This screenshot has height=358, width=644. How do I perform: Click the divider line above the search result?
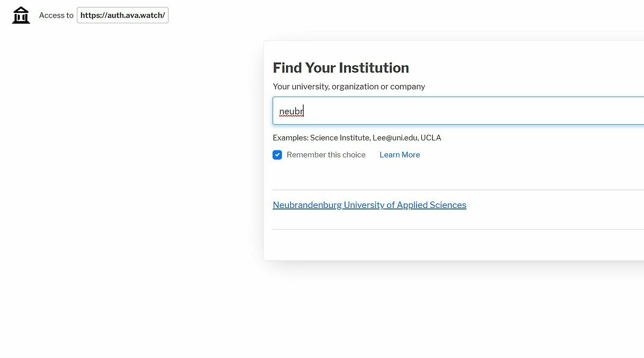pos(458,190)
